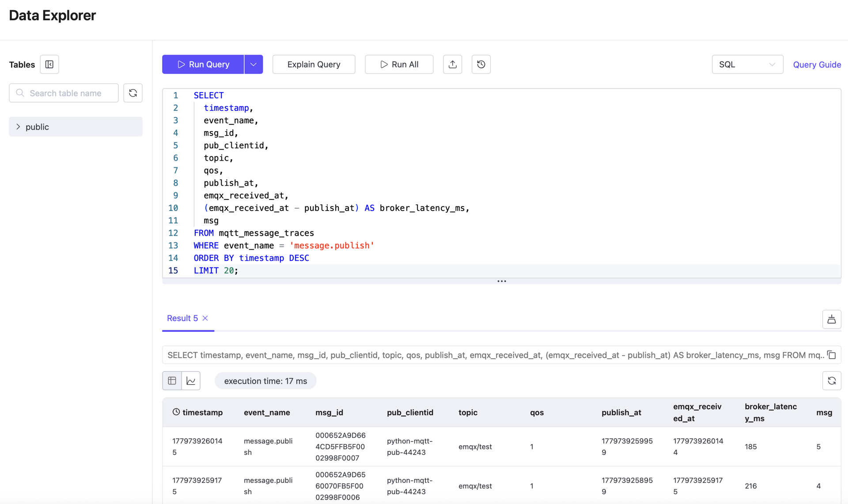Click the publish_at column header
The image size is (848, 504).
(621, 412)
